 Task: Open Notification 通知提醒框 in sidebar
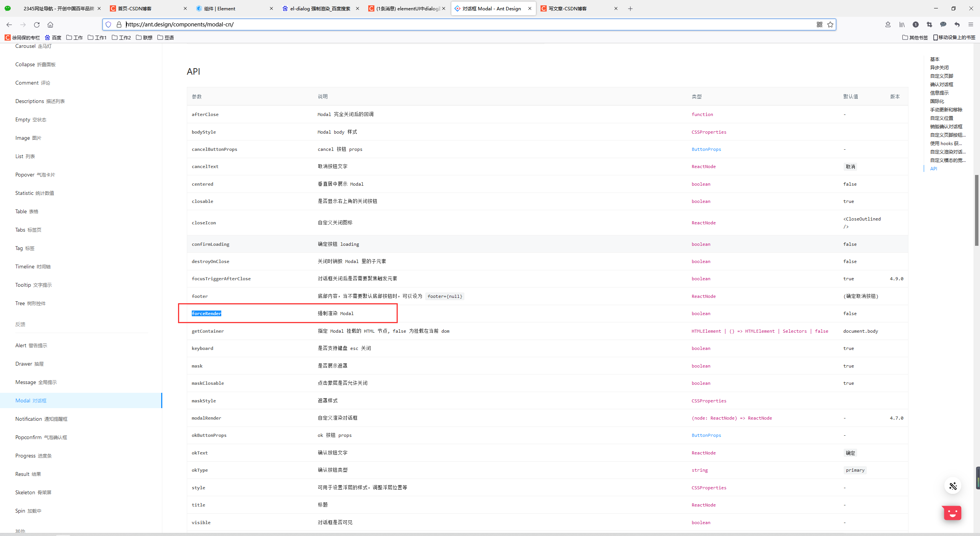click(x=41, y=419)
